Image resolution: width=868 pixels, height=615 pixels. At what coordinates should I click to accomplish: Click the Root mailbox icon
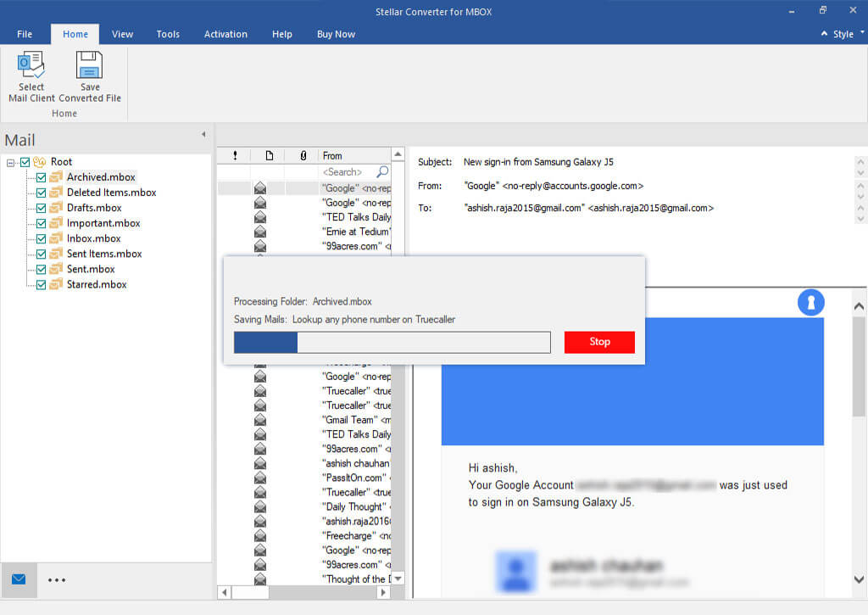click(x=40, y=162)
